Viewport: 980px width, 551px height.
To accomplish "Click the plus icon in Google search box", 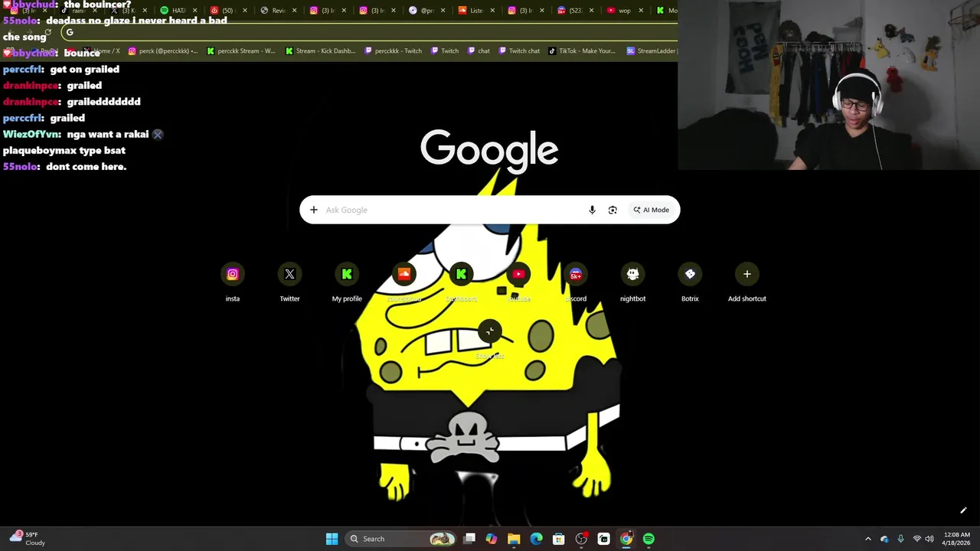I will 314,210.
